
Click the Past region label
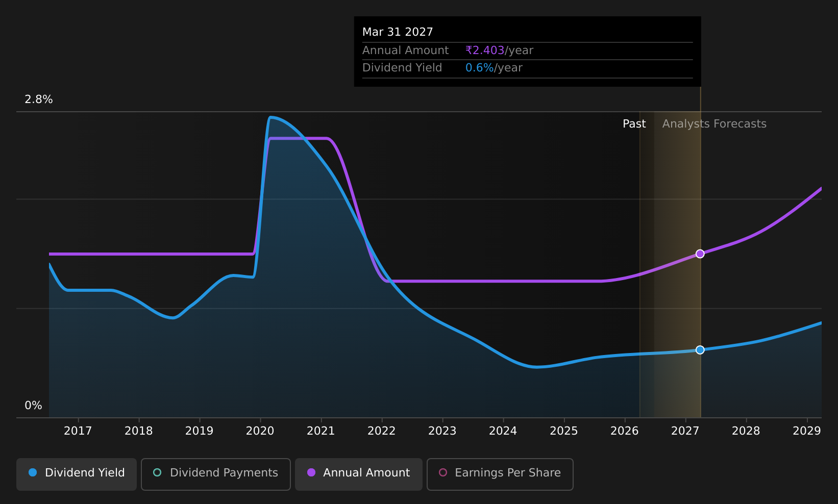[634, 124]
